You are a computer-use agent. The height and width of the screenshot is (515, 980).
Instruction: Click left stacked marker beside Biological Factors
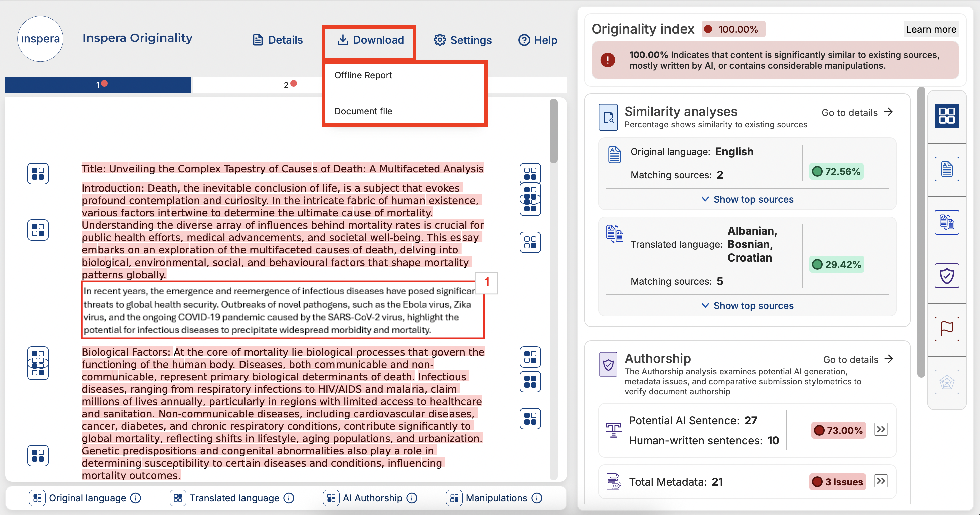coord(38,363)
